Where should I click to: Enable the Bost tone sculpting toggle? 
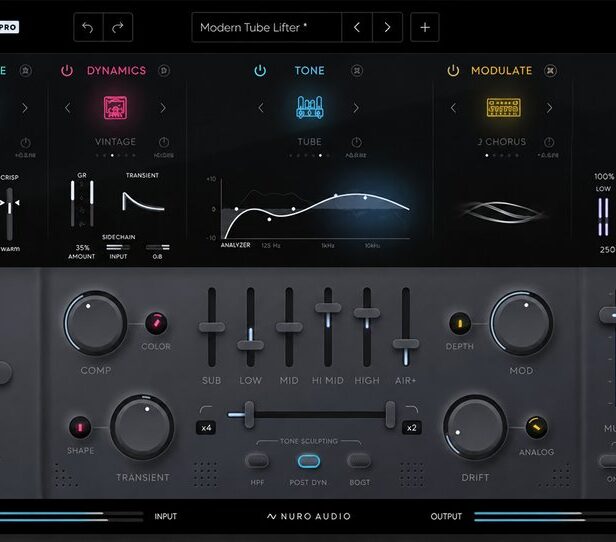[359, 460]
